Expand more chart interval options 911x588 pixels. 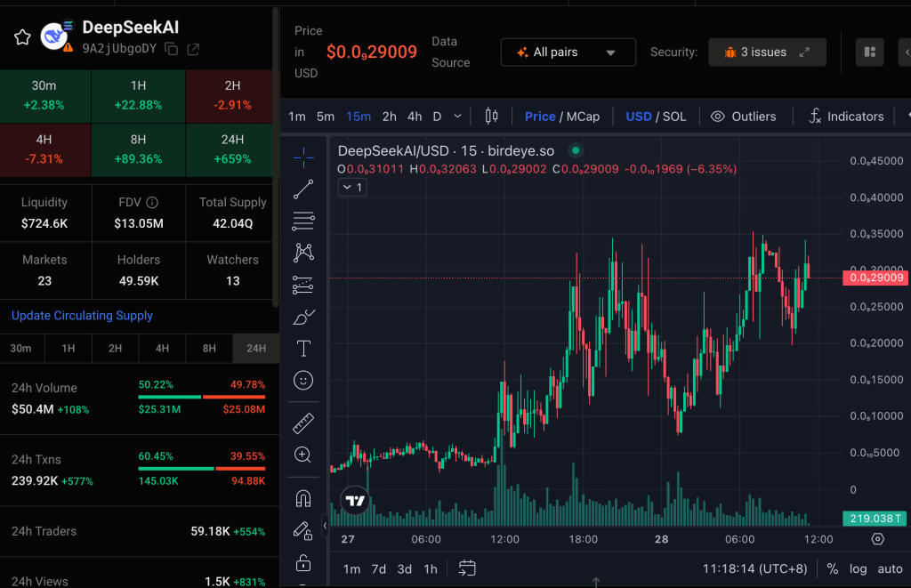458,117
